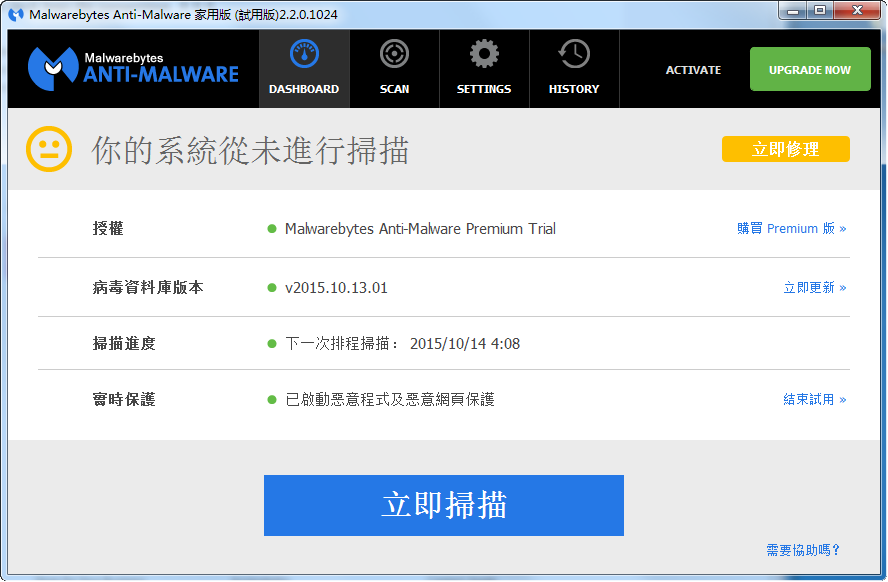
Task: Open the 需要協助嗎？ help link
Action: [803, 550]
